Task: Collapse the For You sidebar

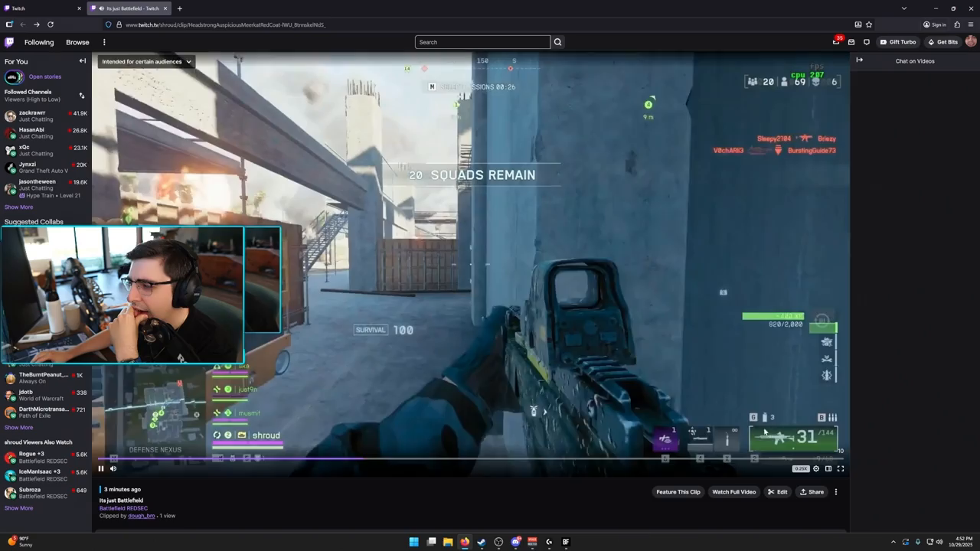Action: click(x=83, y=61)
